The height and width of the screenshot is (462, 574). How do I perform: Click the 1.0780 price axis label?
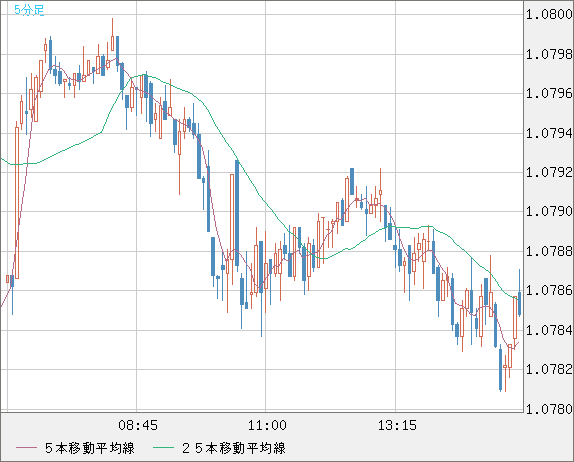(549, 409)
